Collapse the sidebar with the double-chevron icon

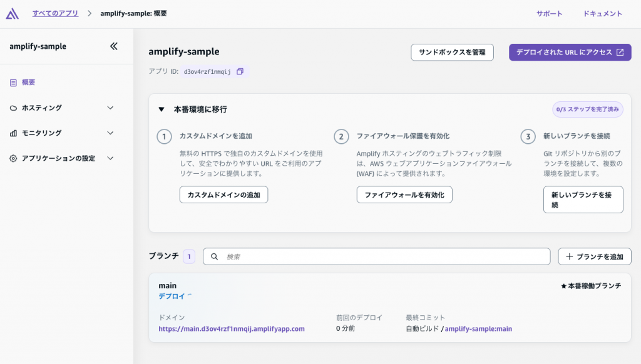coord(113,45)
